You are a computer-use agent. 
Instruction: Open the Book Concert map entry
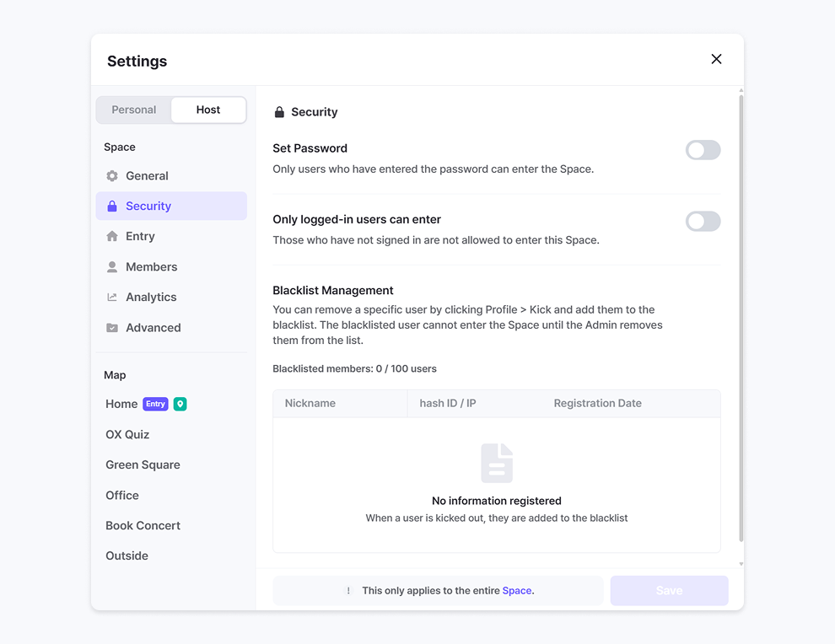coord(143,526)
